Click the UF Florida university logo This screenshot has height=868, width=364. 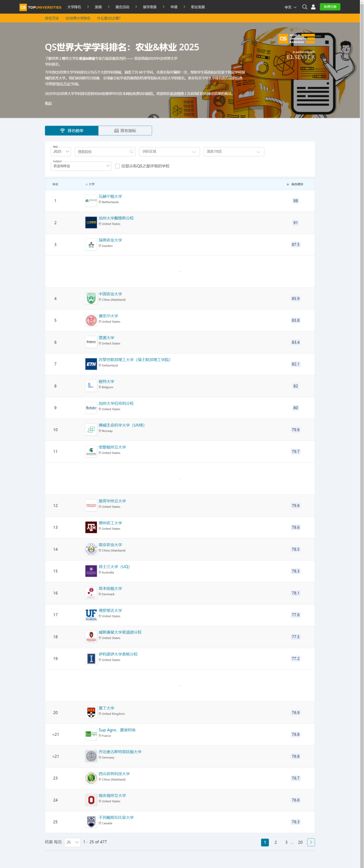91,615
